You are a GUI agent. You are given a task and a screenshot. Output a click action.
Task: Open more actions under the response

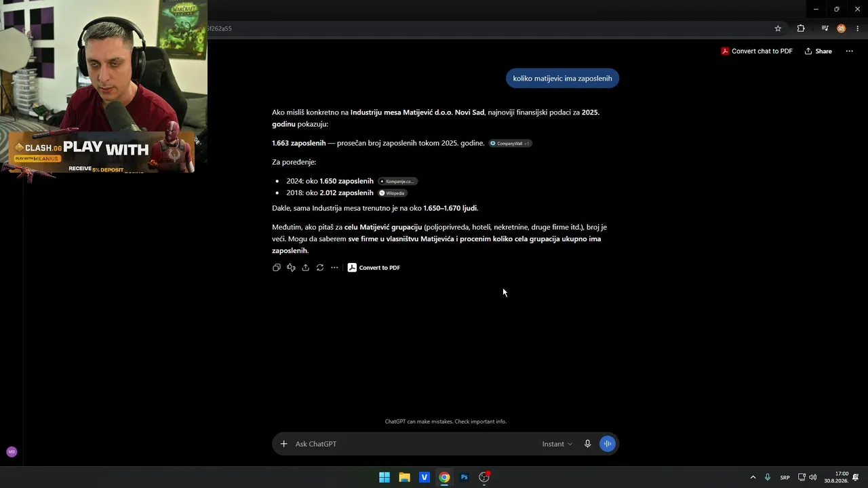(334, 268)
